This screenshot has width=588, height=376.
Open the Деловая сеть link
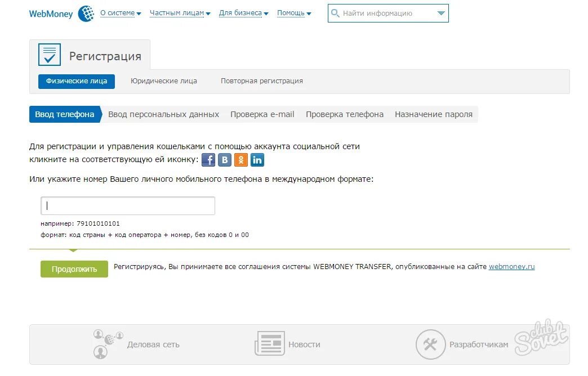pyautogui.click(x=153, y=344)
